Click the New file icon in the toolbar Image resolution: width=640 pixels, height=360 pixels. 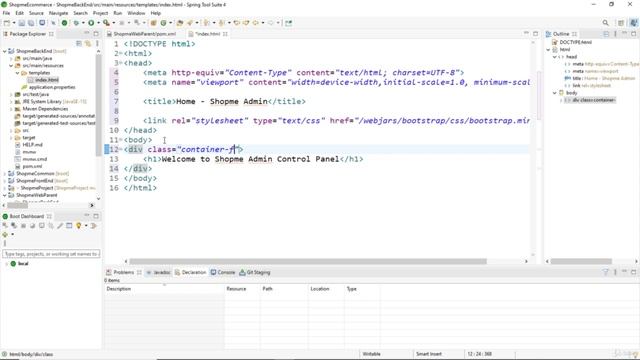tap(7, 23)
